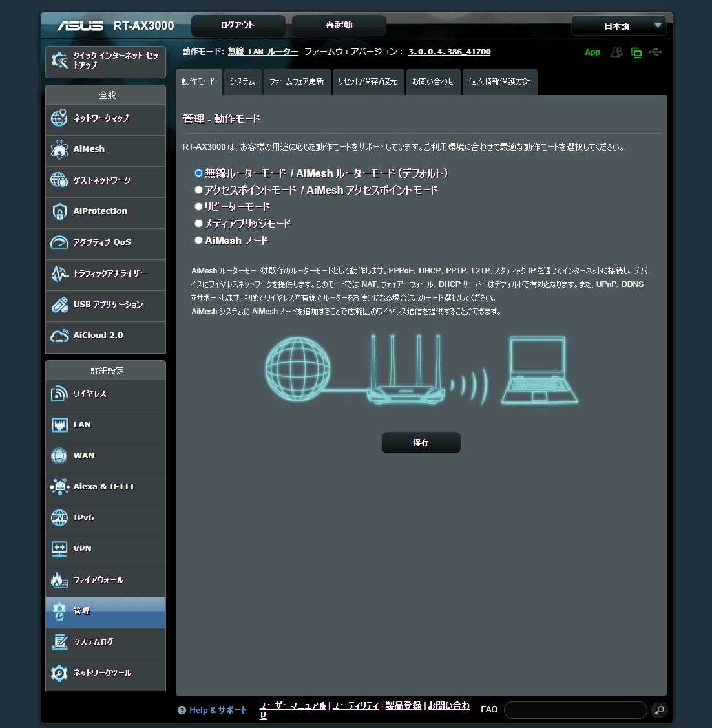The width and height of the screenshot is (712, 728).
Task: Click the green App link
Action: [592, 52]
